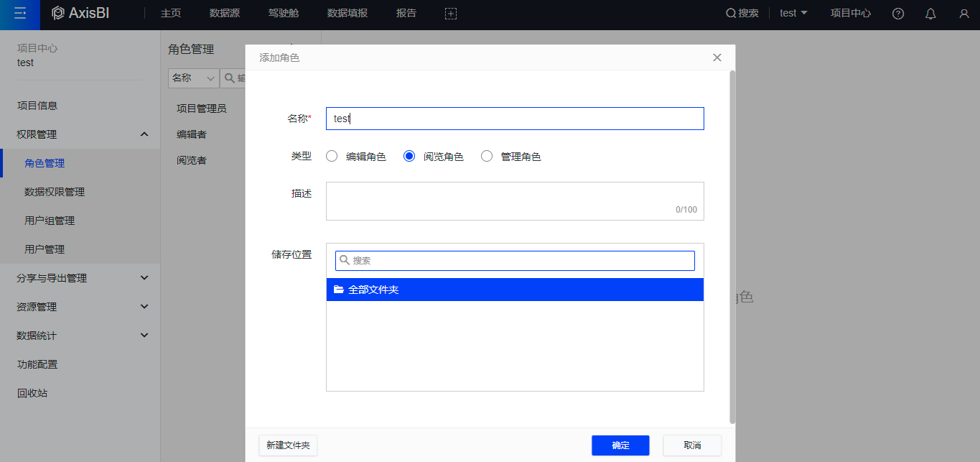
Task: Click the 确定 button
Action: [620, 445]
